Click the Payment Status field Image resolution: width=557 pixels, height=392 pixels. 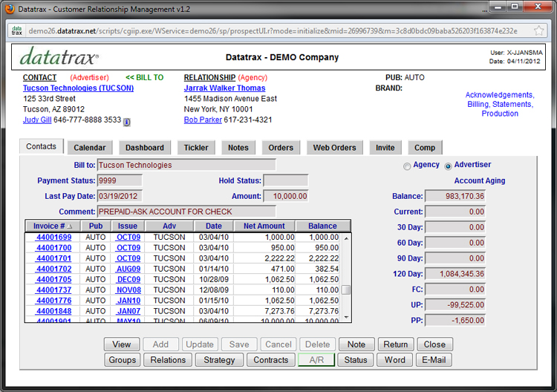click(x=120, y=180)
